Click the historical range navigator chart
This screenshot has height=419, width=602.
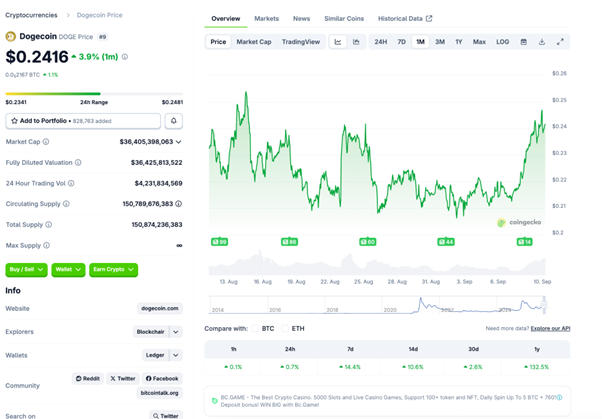[x=377, y=305]
